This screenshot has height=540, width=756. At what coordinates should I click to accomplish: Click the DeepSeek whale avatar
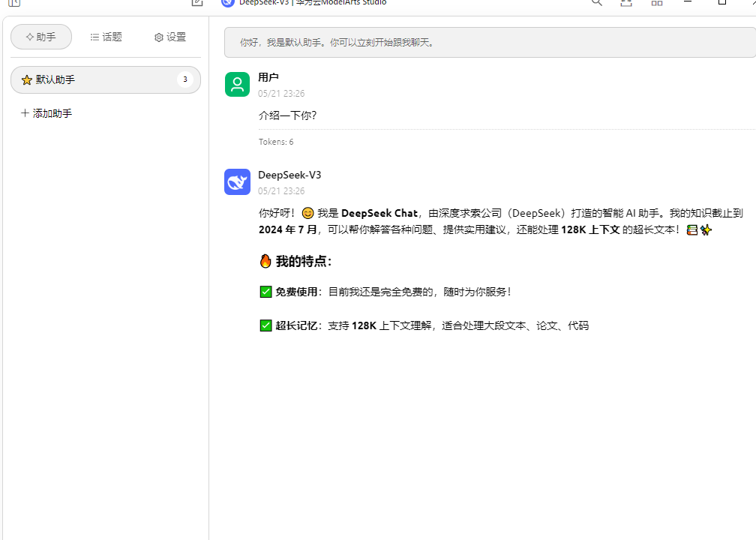click(237, 181)
